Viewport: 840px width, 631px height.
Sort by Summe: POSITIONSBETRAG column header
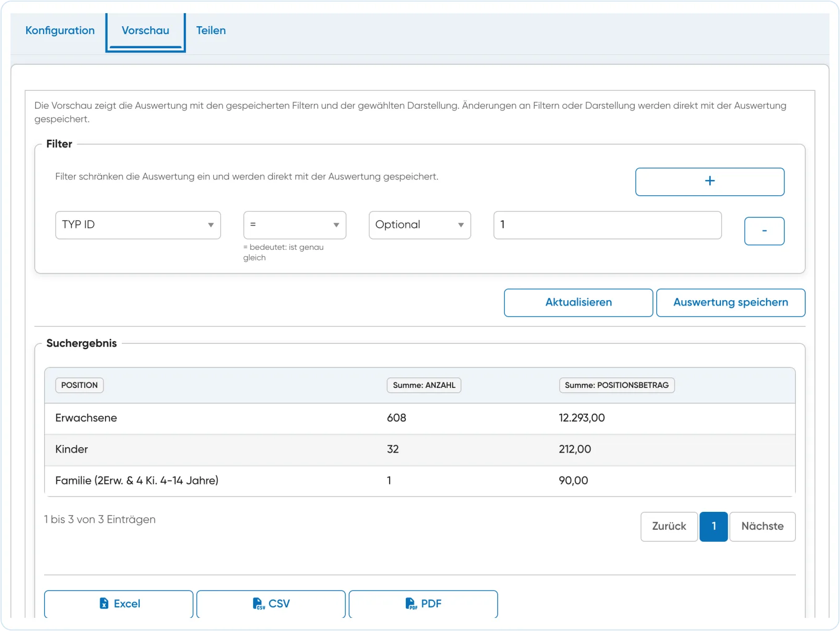pos(617,385)
